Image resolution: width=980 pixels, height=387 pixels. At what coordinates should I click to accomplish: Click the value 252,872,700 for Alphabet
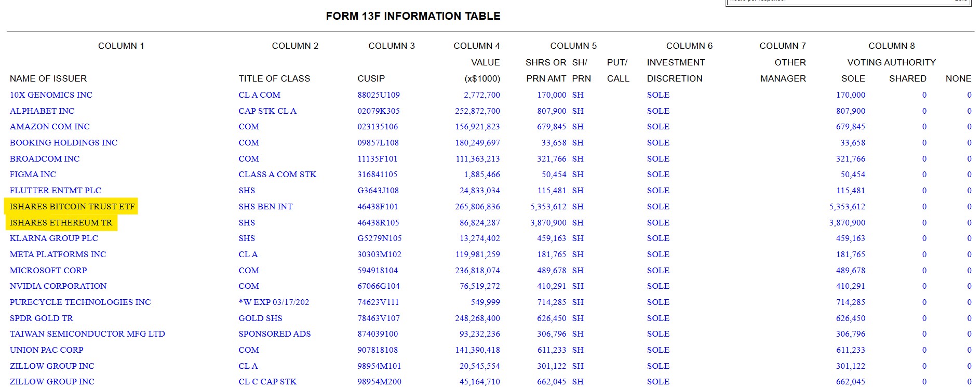(477, 111)
